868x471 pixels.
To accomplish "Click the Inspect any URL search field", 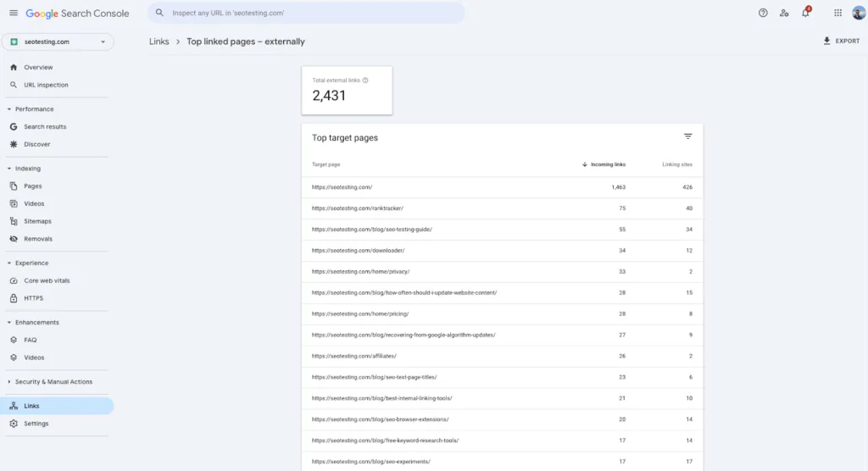I will (306, 13).
